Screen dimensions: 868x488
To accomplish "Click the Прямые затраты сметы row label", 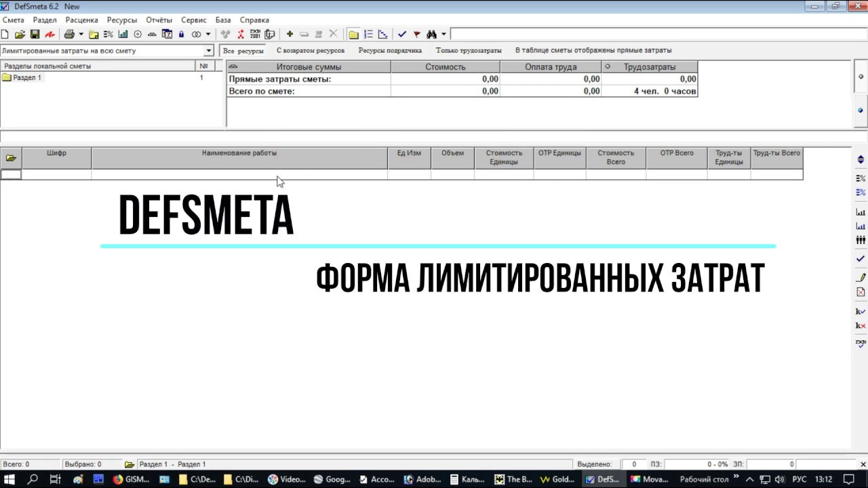I will (280, 79).
